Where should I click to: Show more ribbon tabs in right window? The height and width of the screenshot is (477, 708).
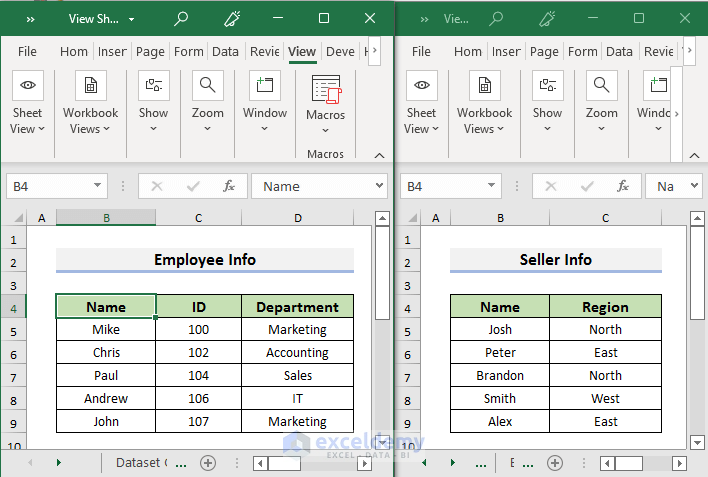(x=689, y=50)
